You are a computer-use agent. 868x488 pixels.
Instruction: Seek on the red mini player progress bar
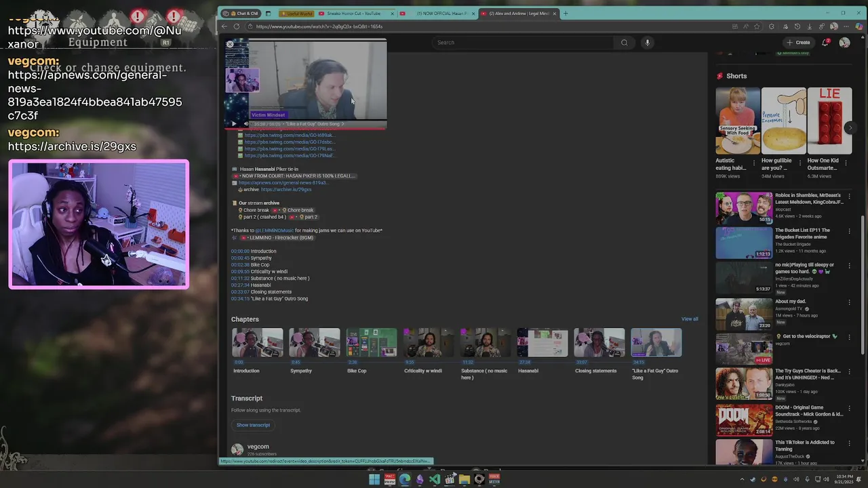click(x=306, y=128)
